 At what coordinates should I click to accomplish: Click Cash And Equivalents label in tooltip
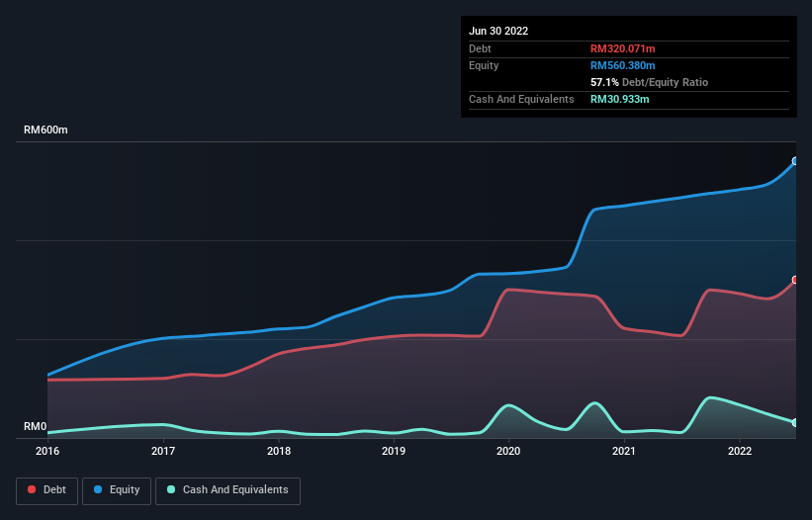[521, 99]
